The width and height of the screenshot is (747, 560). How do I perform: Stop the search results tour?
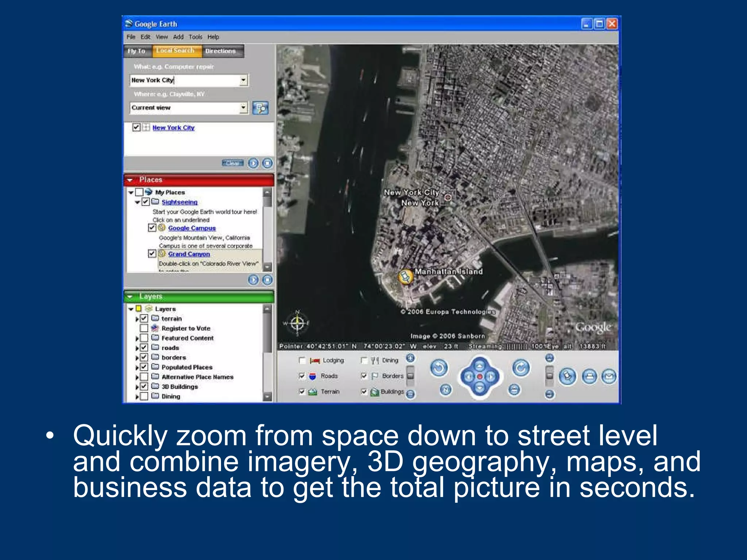(267, 163)
